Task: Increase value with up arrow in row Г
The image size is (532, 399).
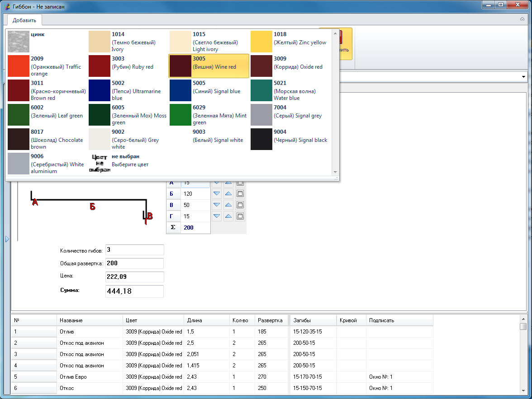Action: point(228,216)
